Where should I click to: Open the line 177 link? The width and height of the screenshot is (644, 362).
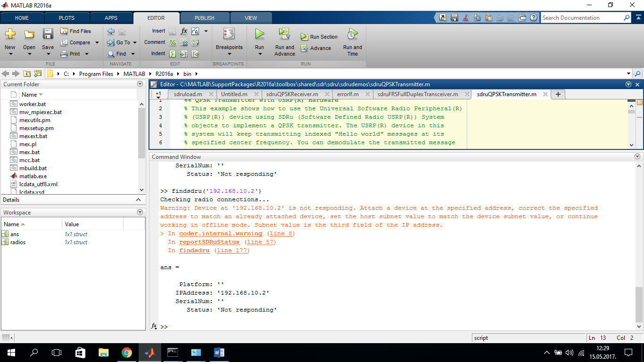(231, 250)
